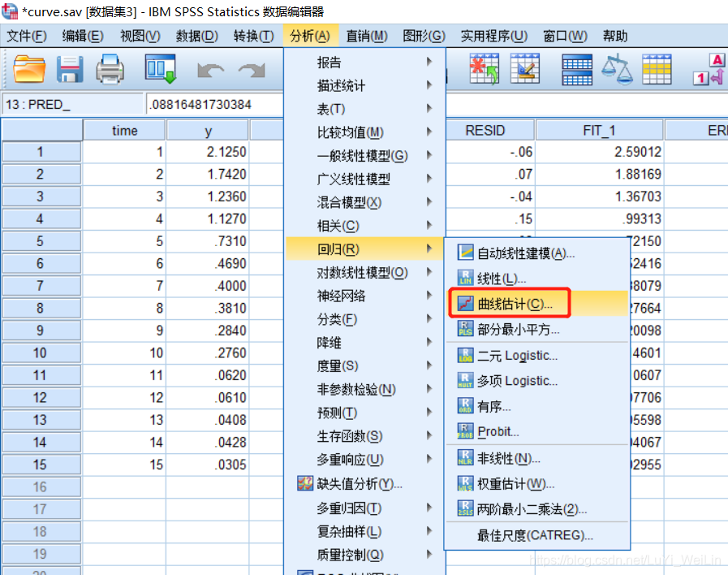
Task: Choose Automatic Linear Modeling 自动线性建模(A)
Action: click(x=537, y=253)
